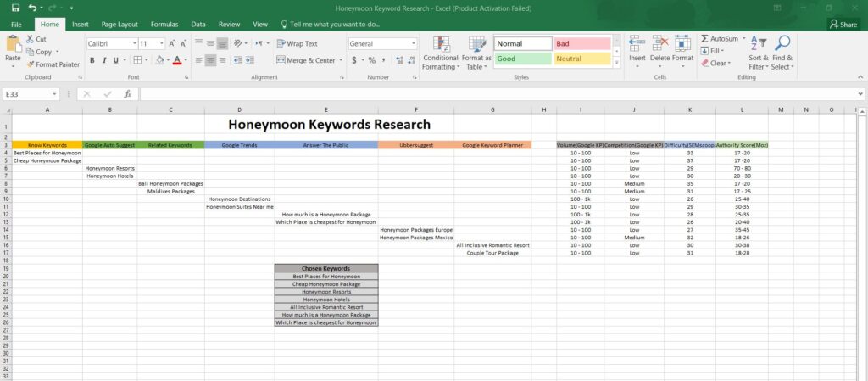Viewport: 868px width, 381px height.
Task: Collapse the ribbon
Action: tap(860, 77)
